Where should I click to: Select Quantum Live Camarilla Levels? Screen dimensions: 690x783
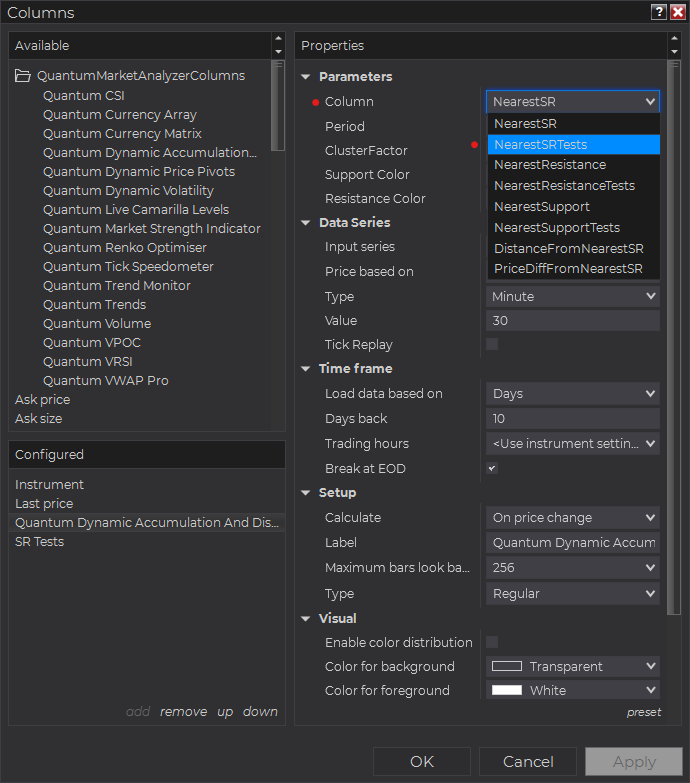[136, 210]
